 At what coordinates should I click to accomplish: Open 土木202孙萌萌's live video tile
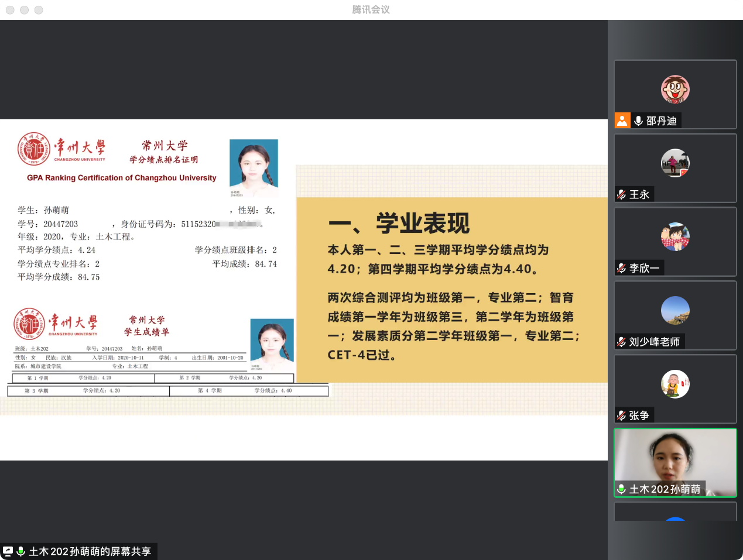pyautogui.click(x=675, y=456)
